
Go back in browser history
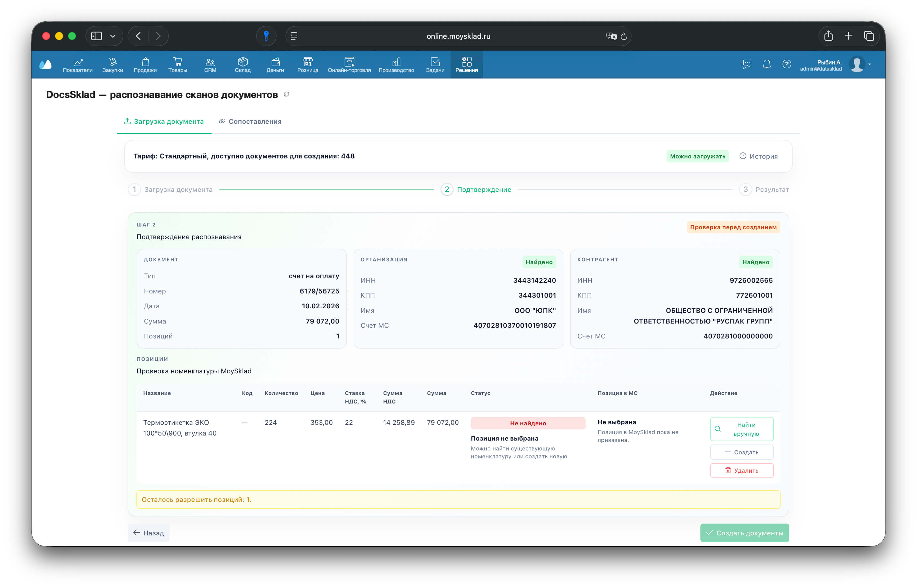pyautogui.click(x=138, y=36)
